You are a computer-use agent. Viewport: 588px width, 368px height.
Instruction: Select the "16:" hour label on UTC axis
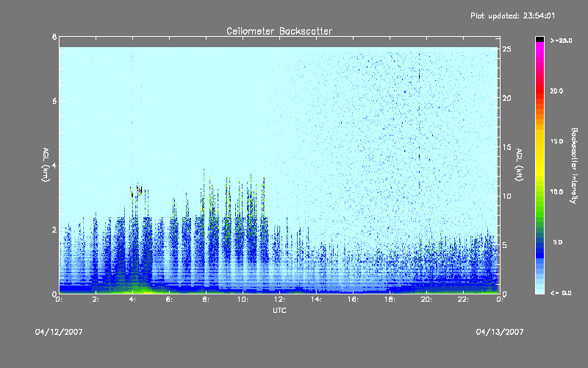[353, 300]
